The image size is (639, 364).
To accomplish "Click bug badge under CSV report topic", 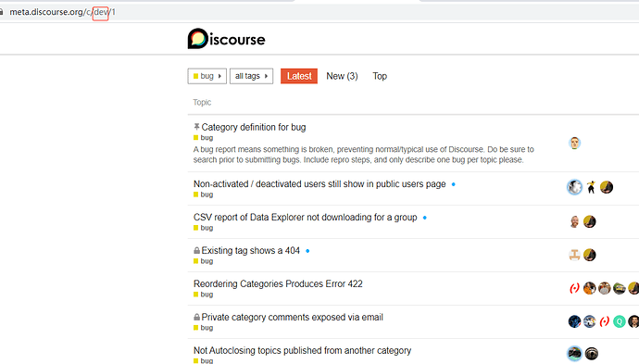I will (x=204, y=228).
